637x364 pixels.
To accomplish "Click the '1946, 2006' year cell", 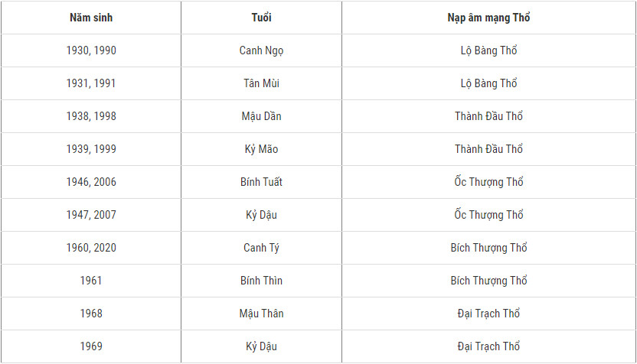I will point(91,182).
